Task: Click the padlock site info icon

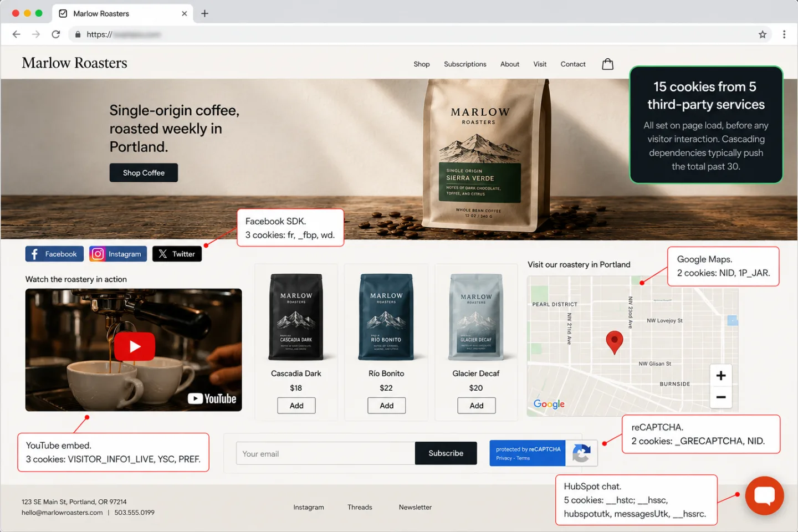Action: pyautogui.click(x=78, y=34)
